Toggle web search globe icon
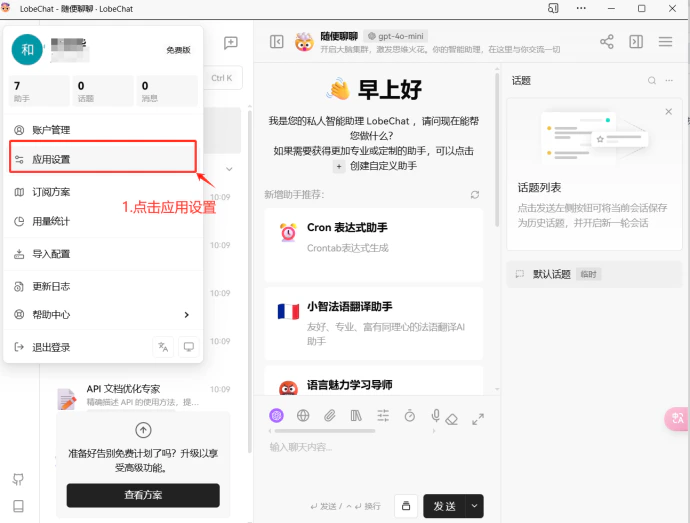Image resolution: width=690 pixels, height=523 pixels. point(303,415)
